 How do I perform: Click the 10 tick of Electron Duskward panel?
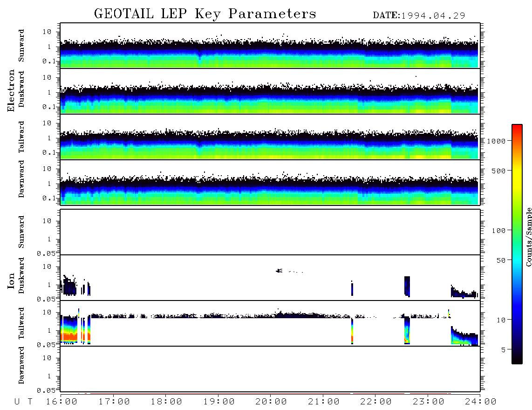coord(47,77)
